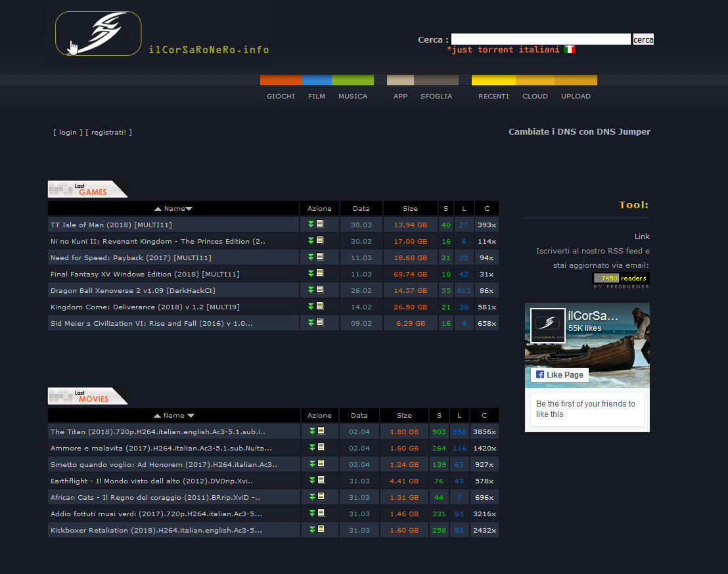The height and width of the screenshot is (574, 728).
Task: Click the Facebook page profile thumbnail
Action: tap(548, 325)
